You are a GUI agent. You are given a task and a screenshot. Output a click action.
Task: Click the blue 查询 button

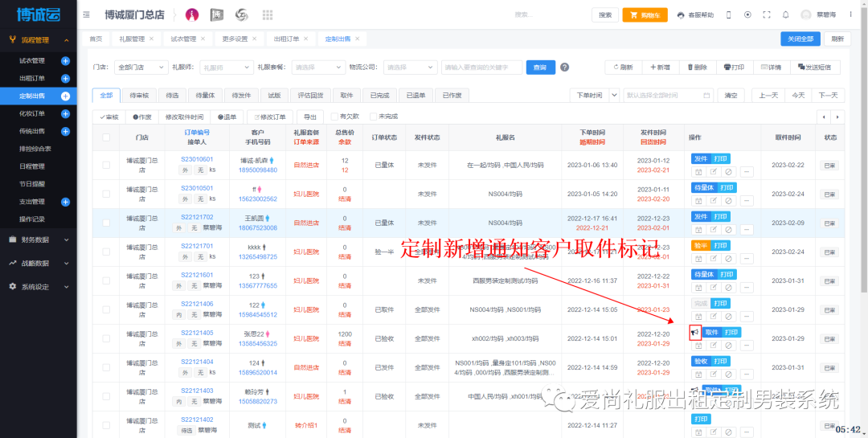click(x=540, y=67)
